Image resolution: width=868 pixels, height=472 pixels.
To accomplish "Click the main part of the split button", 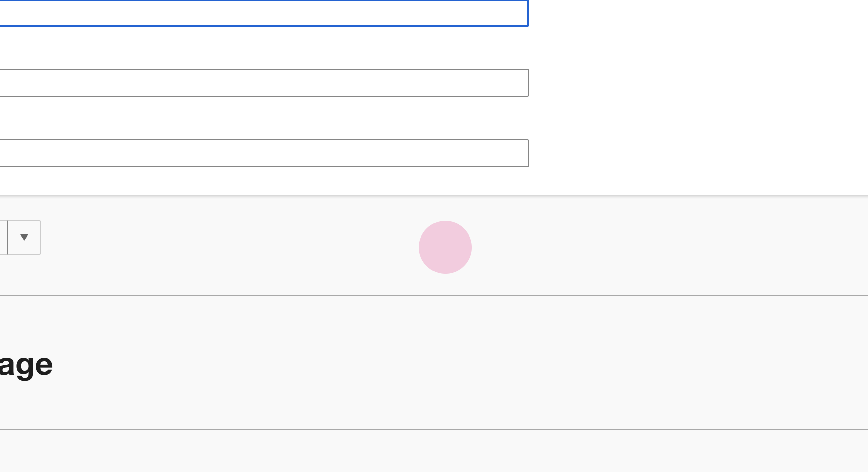I will click(x=3, y=238).
